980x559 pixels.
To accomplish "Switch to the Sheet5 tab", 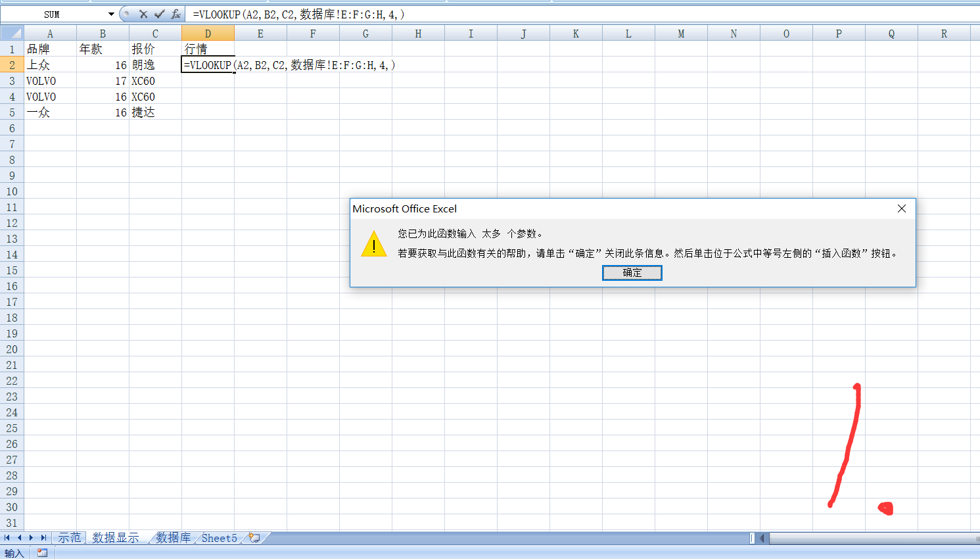I will (x=219, y=537).
